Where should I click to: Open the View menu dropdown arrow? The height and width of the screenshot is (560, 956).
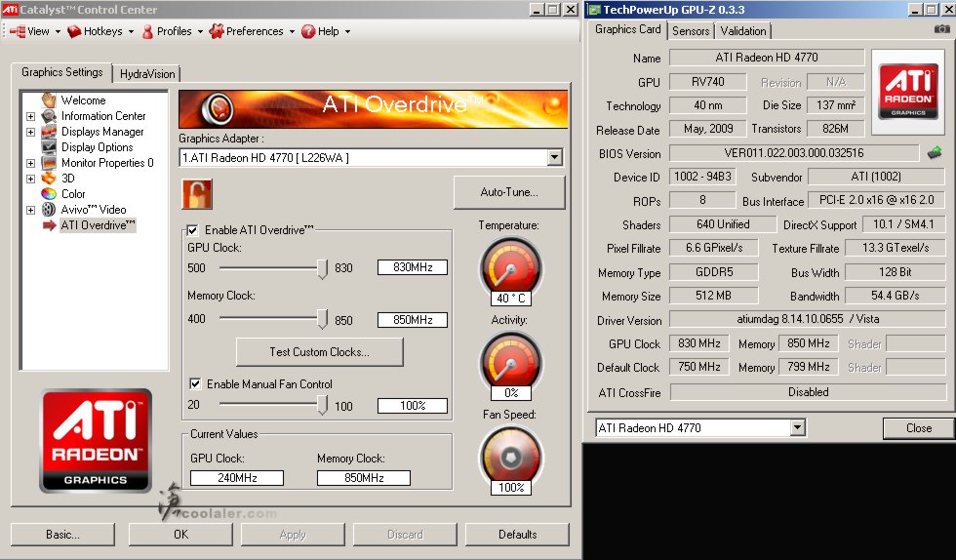58,32
